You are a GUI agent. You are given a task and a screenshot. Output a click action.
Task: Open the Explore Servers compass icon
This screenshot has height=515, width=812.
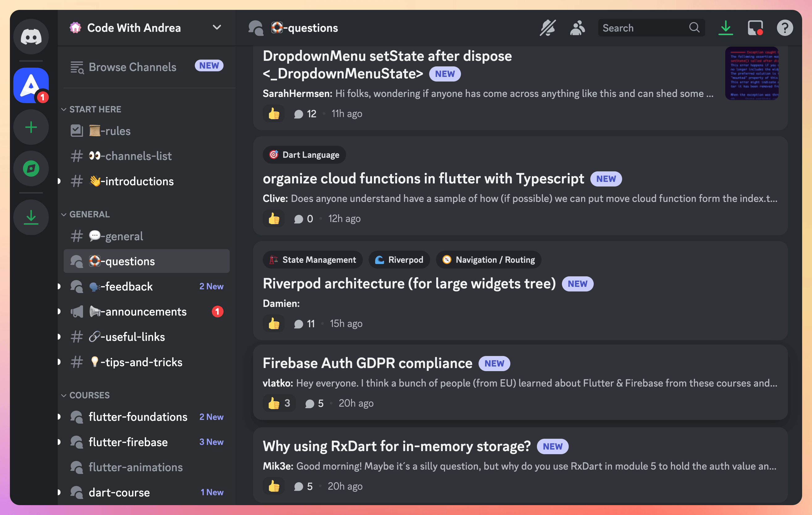31,168
